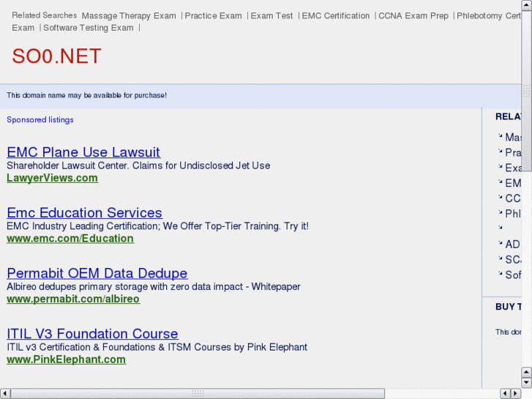Open the CCNA Exam Prep related search

pos(413,16)
